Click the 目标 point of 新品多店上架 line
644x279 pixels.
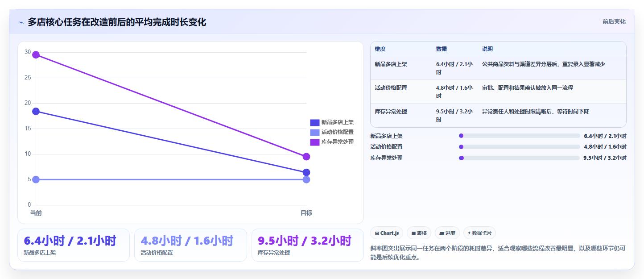306,172
